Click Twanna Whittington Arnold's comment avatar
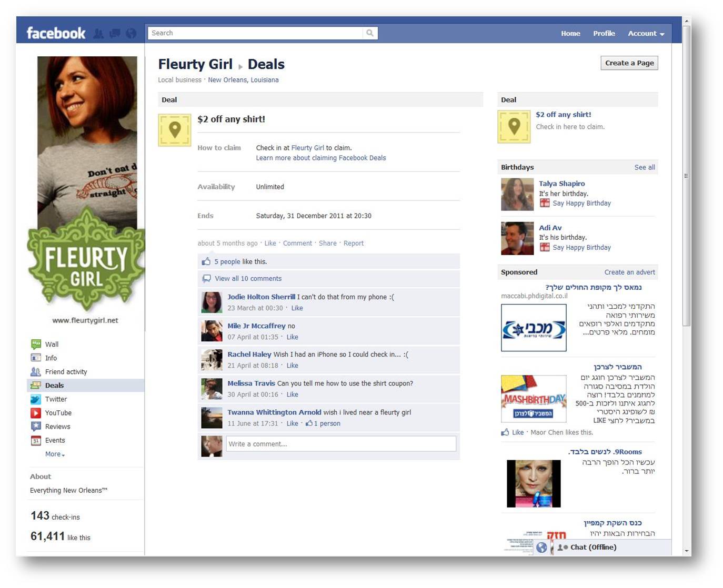Screen dimensions: 723x588 tap(212, 418)
